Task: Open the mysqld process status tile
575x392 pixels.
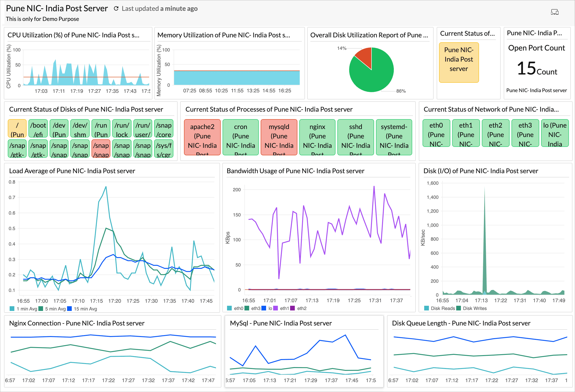Action: coord(279,137)
